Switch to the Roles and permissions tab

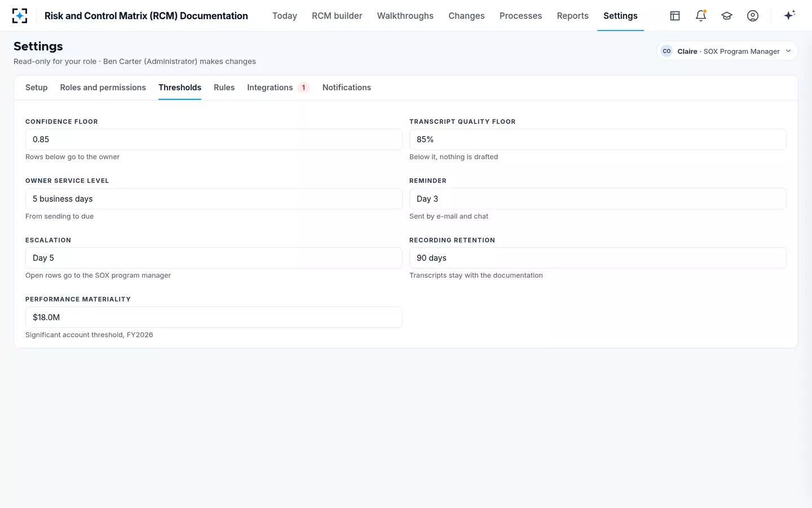pos(103,87)
